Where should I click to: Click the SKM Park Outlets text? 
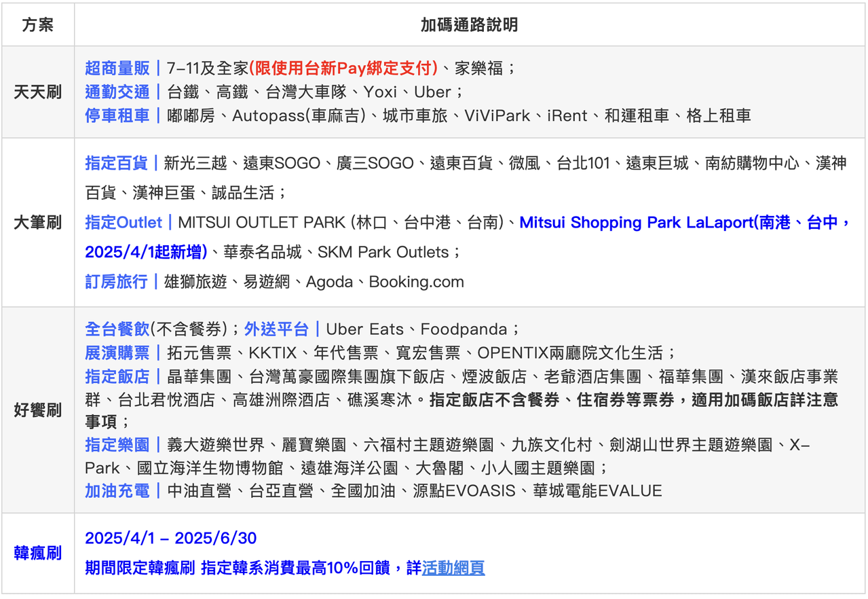[x=382, y=253]
